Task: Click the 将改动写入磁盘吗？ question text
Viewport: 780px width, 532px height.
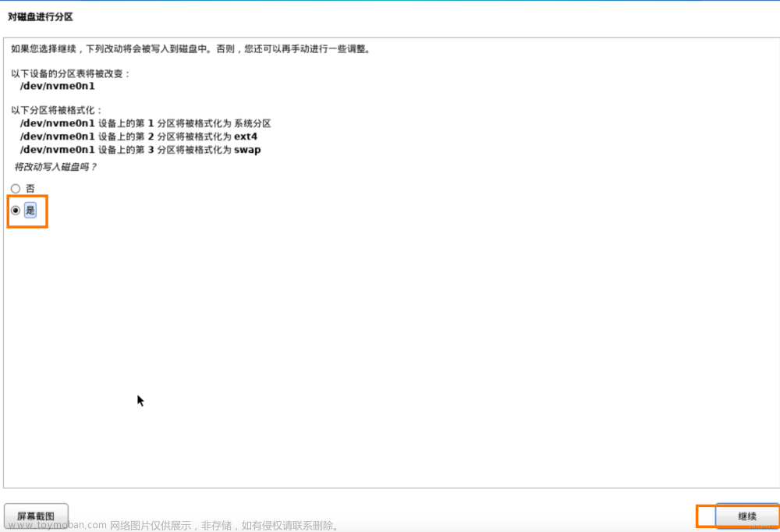Action: 55,167
